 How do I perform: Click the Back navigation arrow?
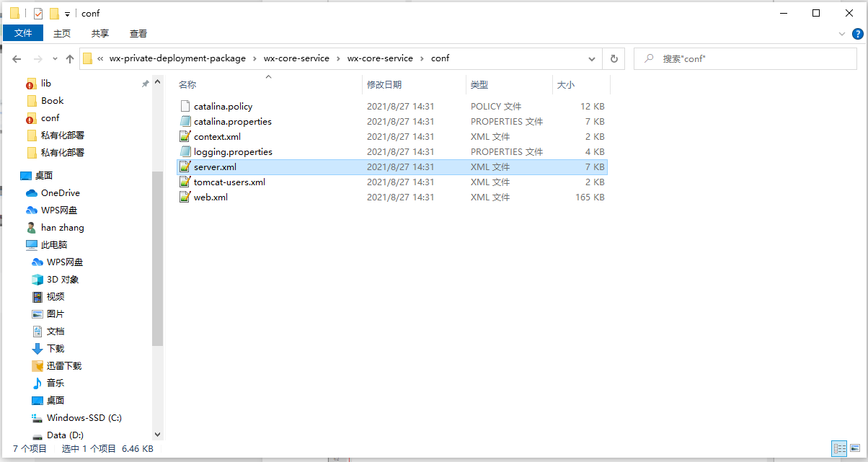[x=17, y=58]
